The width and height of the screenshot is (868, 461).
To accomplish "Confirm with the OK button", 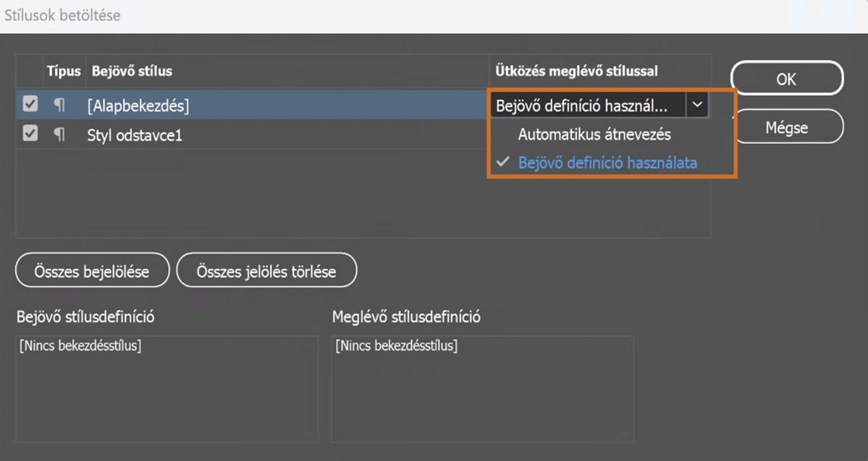I will point(786,79).
